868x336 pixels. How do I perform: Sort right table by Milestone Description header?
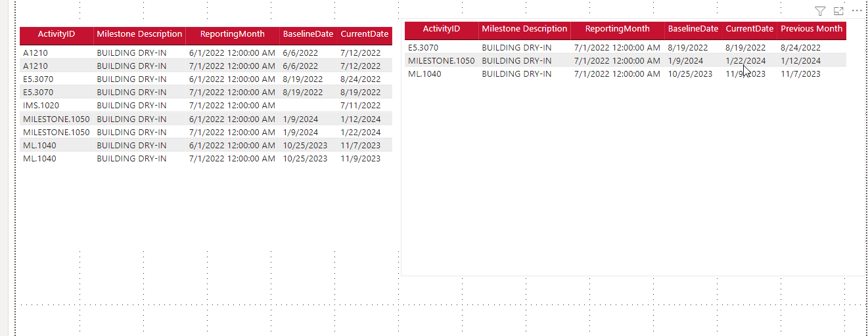tap(524, 29)
